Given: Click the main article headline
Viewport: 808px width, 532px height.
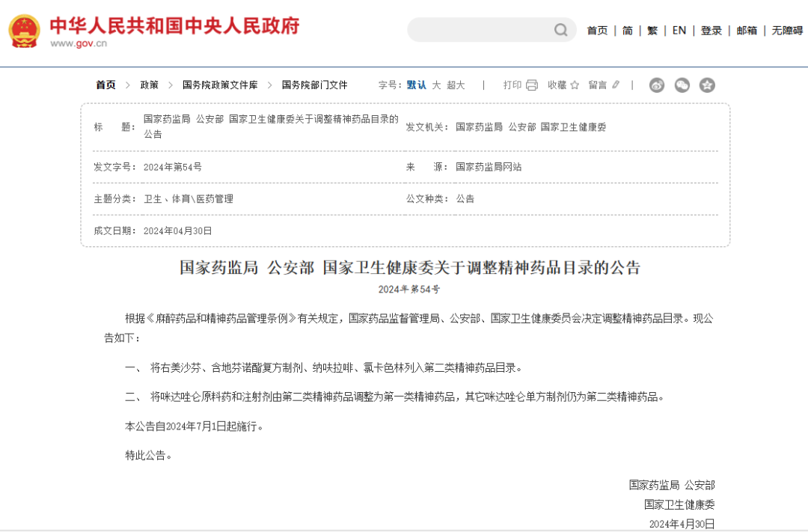Looking at the screenshot, I should [x=410, y=268].
